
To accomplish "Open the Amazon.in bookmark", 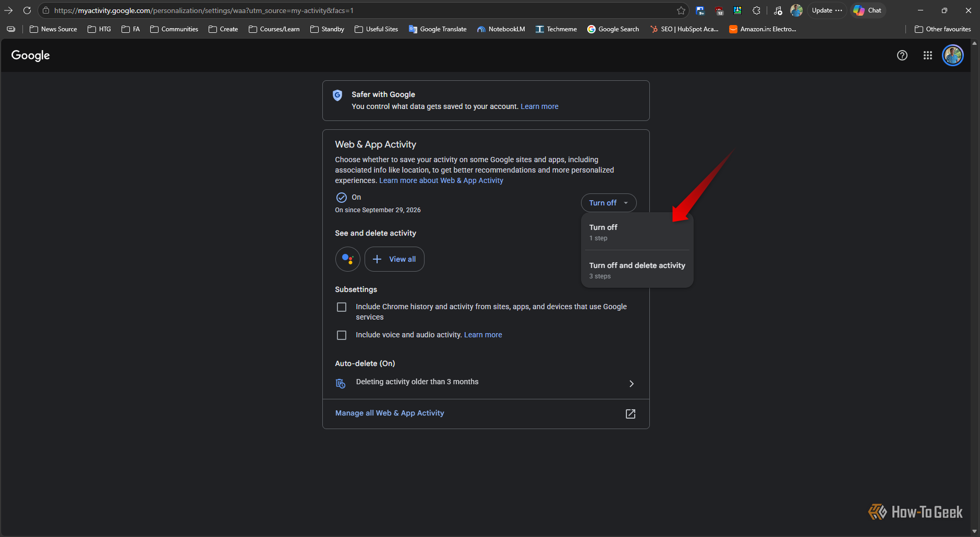I will [x=763, y=29].
